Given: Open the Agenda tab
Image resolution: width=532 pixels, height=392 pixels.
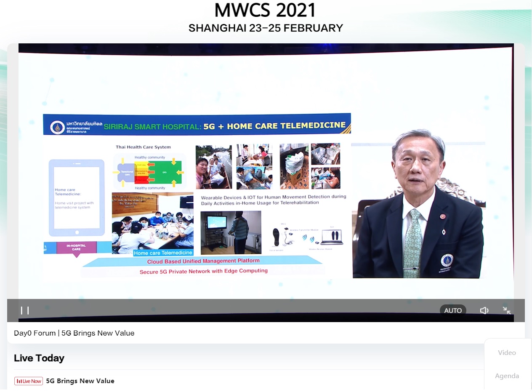Looking at the screenshot, I should point(507,376).
